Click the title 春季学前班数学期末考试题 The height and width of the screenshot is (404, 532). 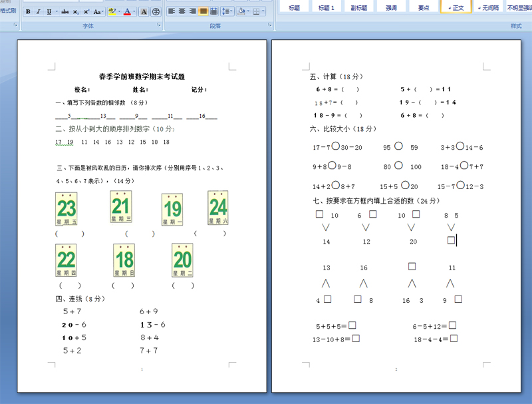point(142,77)
